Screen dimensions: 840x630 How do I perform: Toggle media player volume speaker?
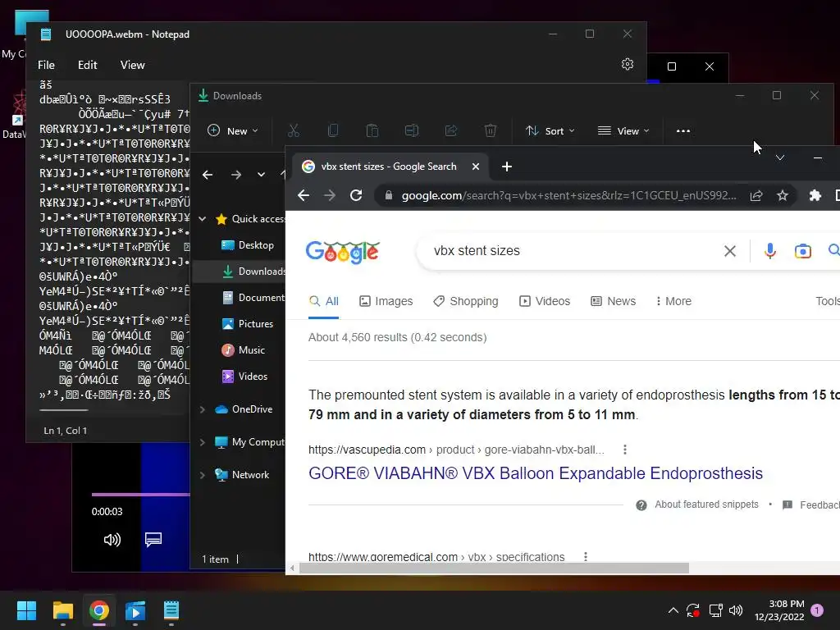tap(112, 540)
